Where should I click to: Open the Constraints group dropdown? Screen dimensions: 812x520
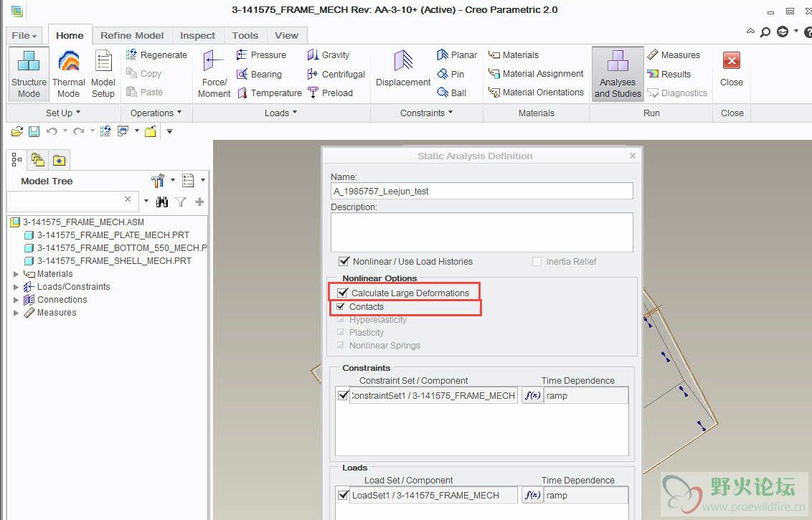click(426, 113)
